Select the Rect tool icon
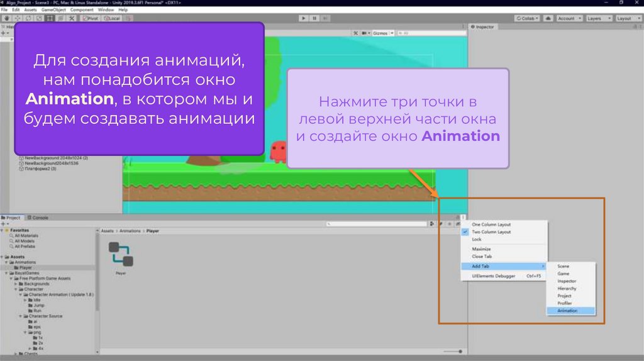Screen dimensions: 644x361 tap(50, 18)
